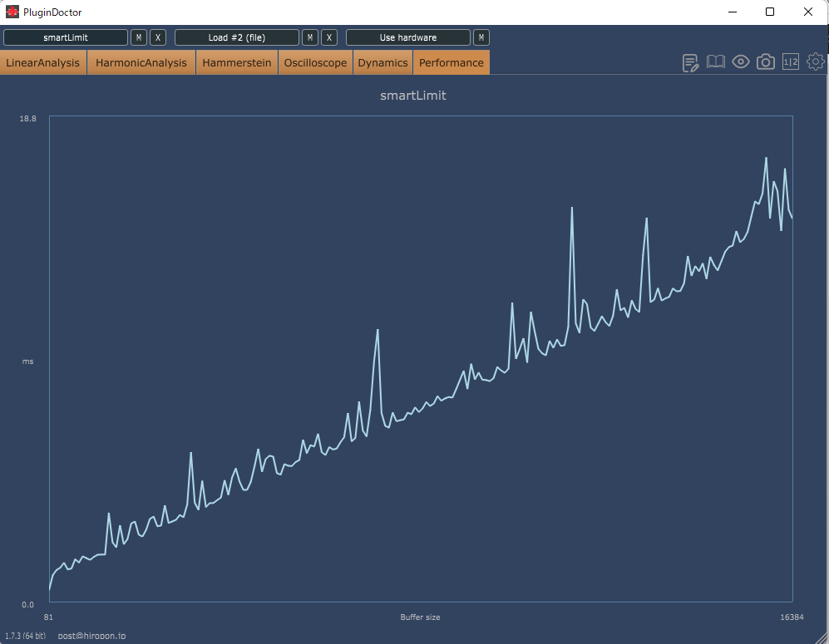
Task: Click the Use hardware button
Action: coord(407,37)
